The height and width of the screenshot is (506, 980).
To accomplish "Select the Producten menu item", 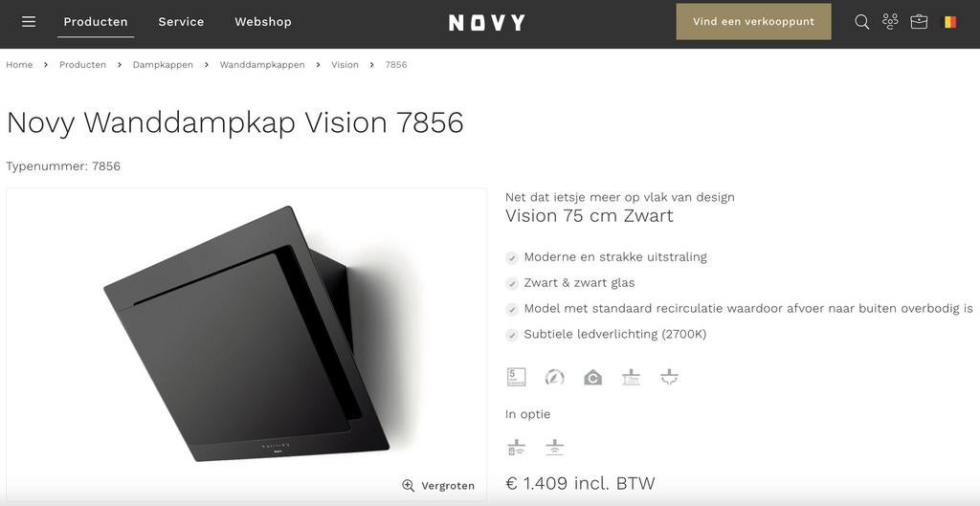I will pos(96,22).
